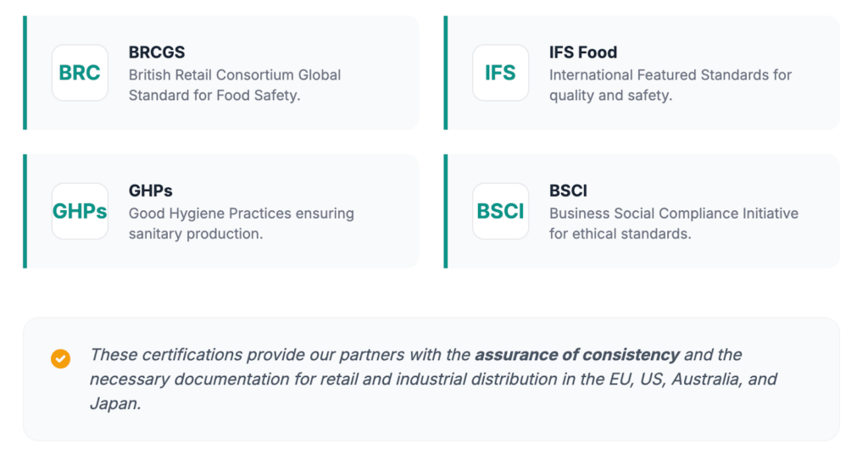The height and width of the screenshot is (454, 868).
Task: Click the BRCGS card heading
Action: 157,53
